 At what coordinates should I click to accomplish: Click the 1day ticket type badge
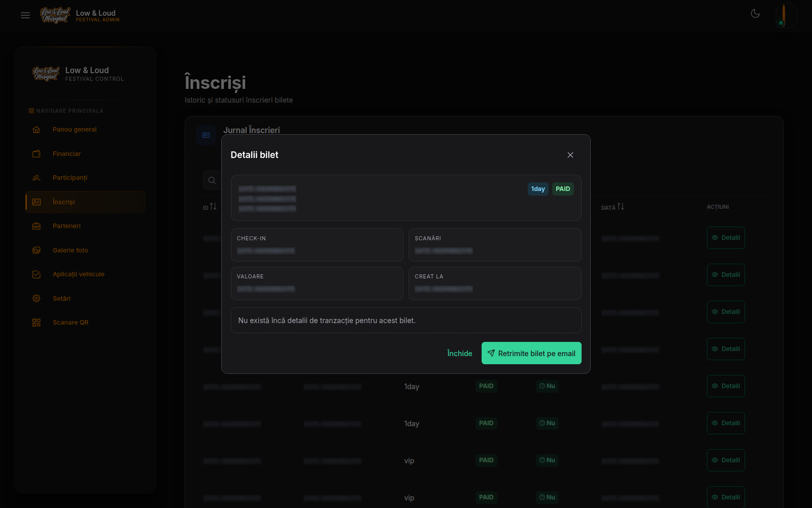pos(538,189)
